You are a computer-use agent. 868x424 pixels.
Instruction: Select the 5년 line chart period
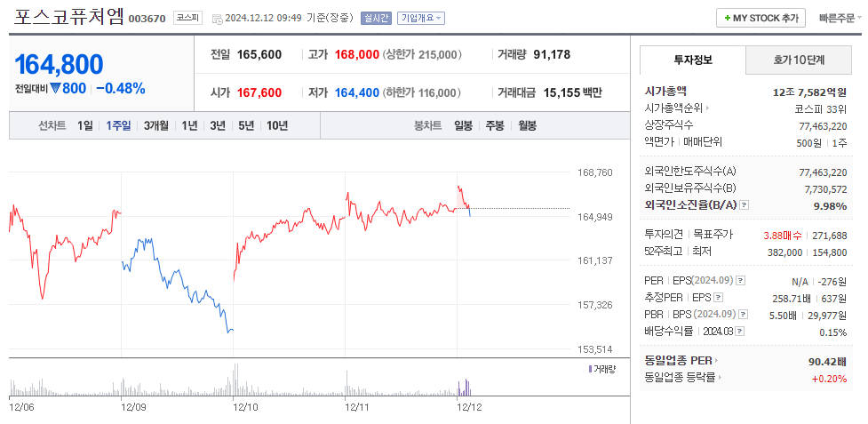(x=246, y=125)
